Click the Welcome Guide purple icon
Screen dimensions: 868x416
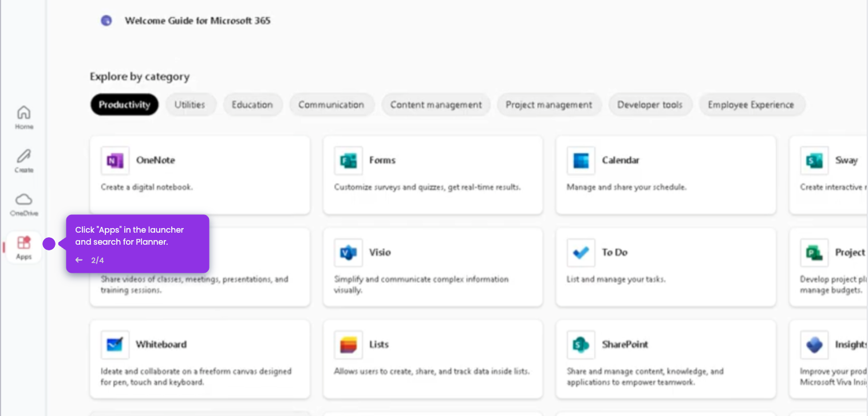point(106,21)
